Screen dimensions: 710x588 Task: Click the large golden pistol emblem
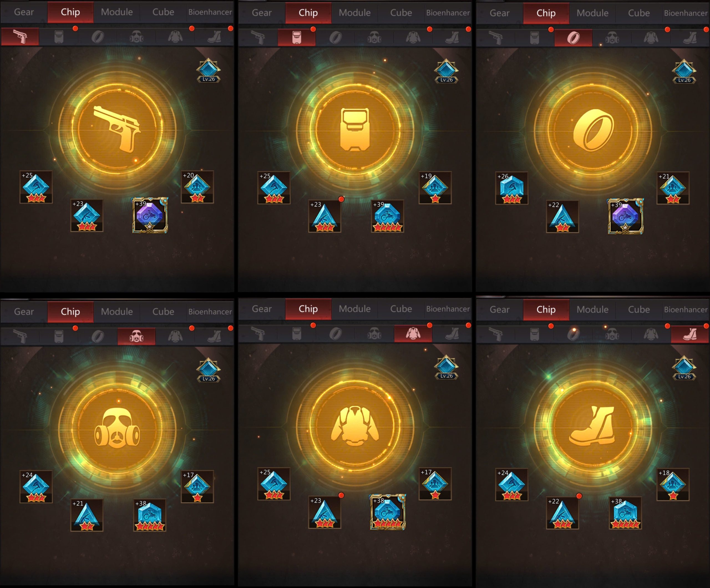pos(117,129)
